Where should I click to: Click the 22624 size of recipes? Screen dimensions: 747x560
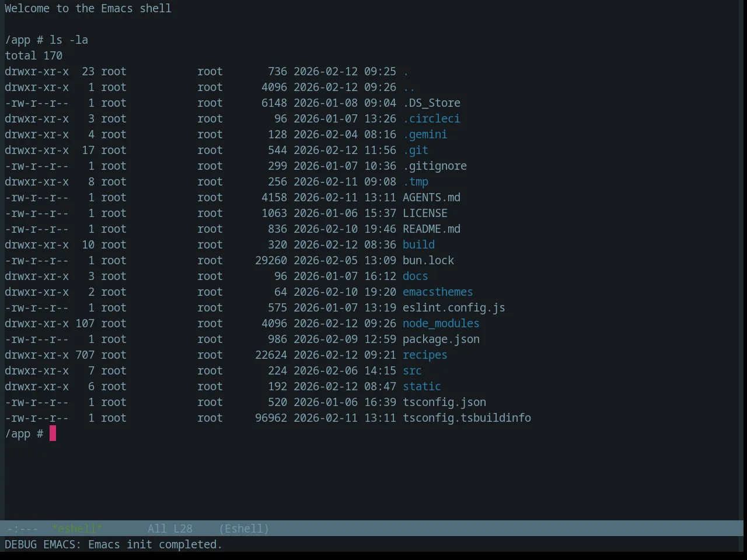tap(271, 355)
